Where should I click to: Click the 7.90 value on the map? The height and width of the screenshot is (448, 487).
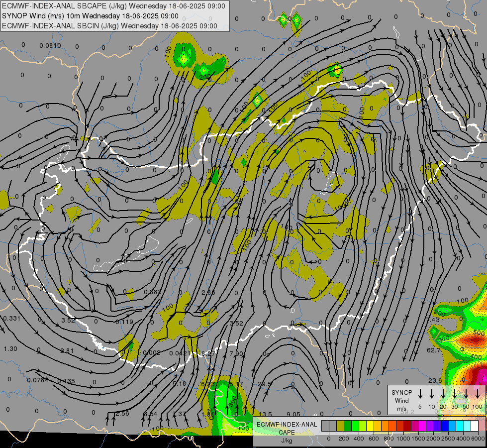coord(236,353)
